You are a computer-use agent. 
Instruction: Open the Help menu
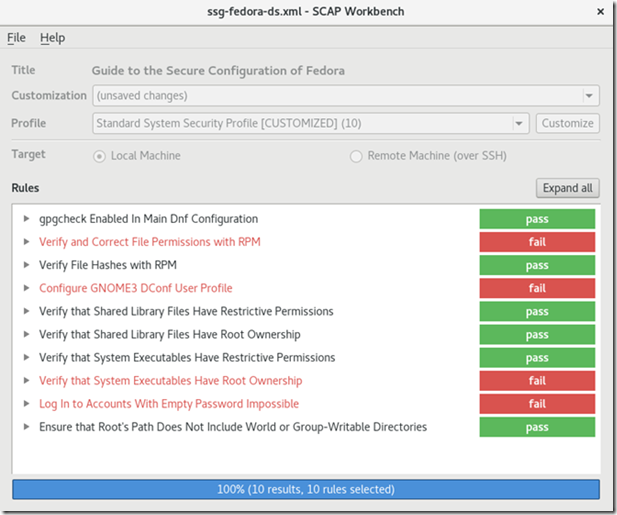[x=53, y=38]
